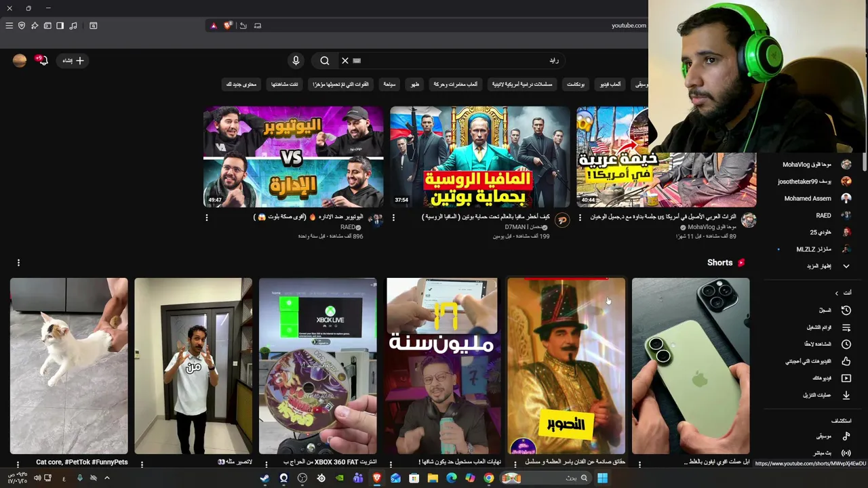Image resolution: width=868 pixels, height=488 pixels.
Task: Open the green iPhone Short
Action: (691, 365)
